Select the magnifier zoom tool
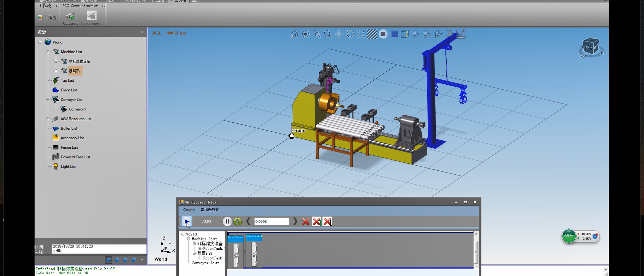The width and height of the screenshot is (644, 276). click(x=328, y=34)
